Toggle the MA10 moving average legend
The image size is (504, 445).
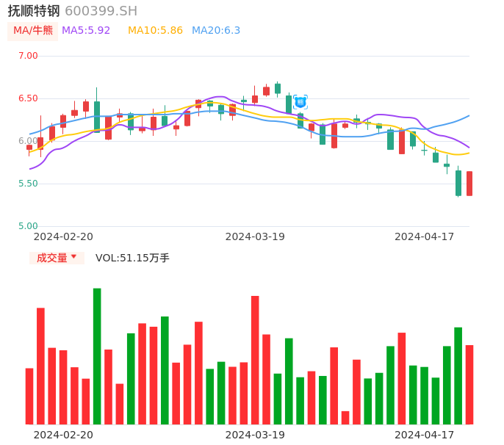(x=155, y=31)
